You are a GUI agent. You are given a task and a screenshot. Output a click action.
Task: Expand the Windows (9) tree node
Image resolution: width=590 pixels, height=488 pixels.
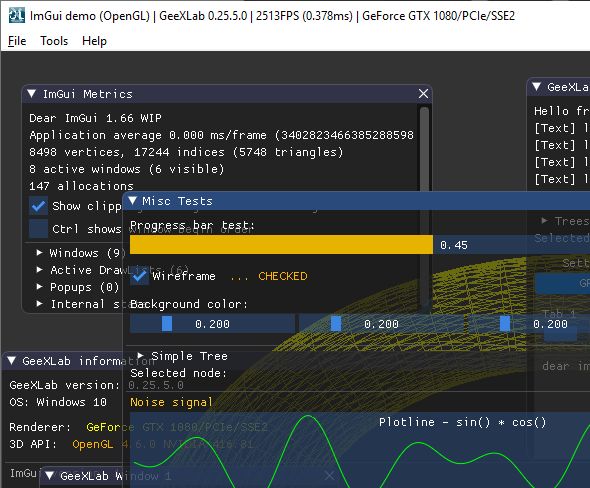point(40,252)
